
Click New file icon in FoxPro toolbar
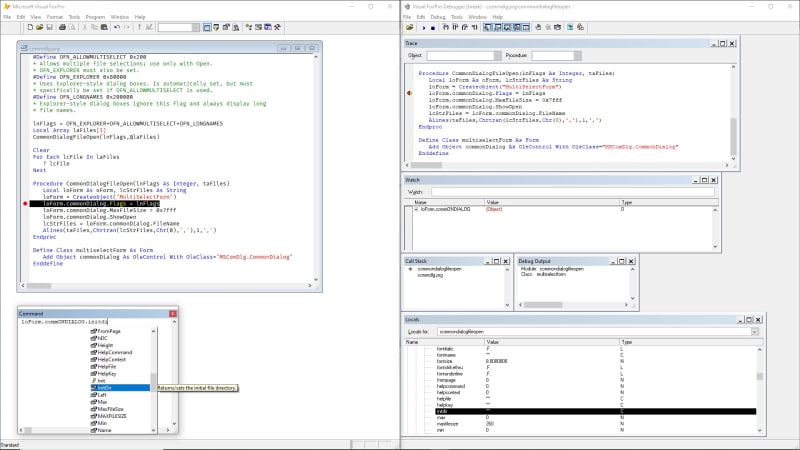coord(30,27)
